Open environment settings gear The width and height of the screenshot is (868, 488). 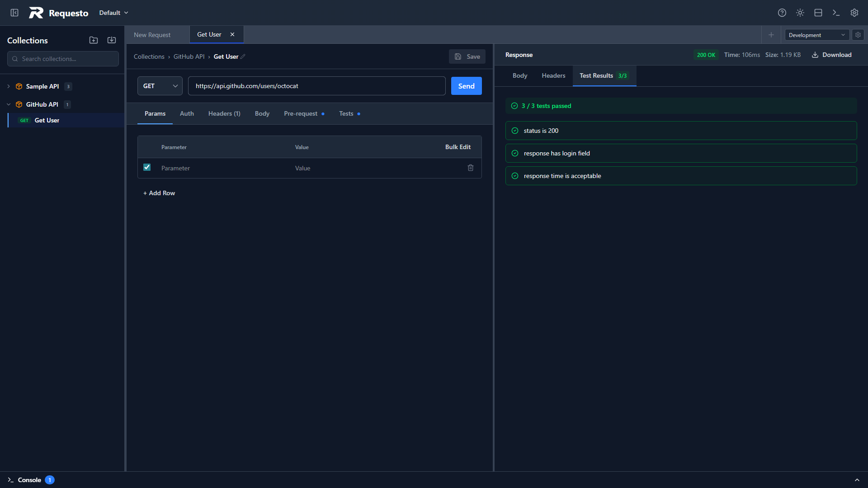[x=858, y=35]
